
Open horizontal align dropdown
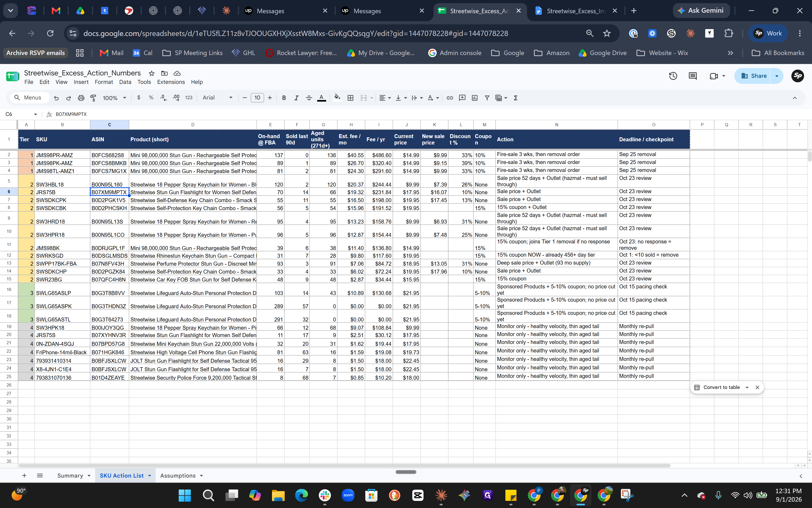(x=385, y=98)
